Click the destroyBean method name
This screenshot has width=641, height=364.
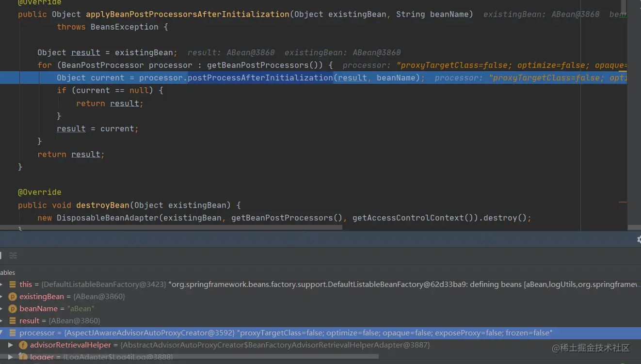103,205
